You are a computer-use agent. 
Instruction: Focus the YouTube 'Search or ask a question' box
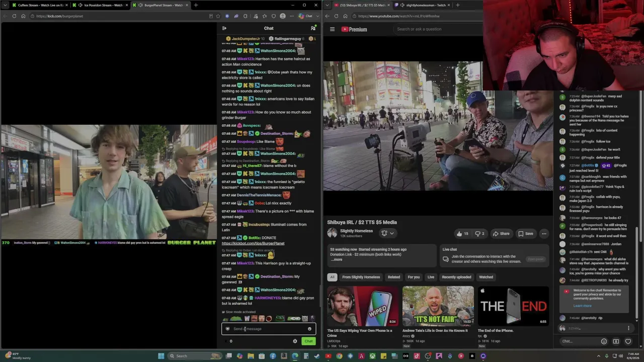pyautogui.click(x=437, y=29)
